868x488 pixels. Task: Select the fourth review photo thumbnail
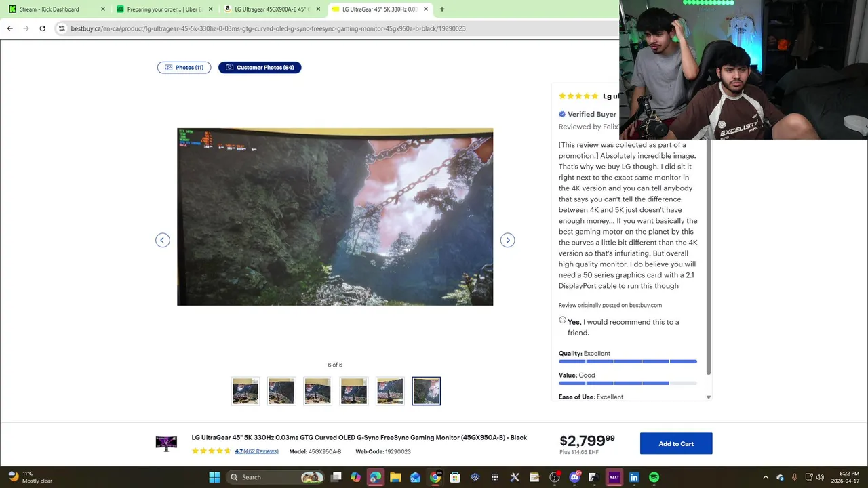tap(354, 391)
